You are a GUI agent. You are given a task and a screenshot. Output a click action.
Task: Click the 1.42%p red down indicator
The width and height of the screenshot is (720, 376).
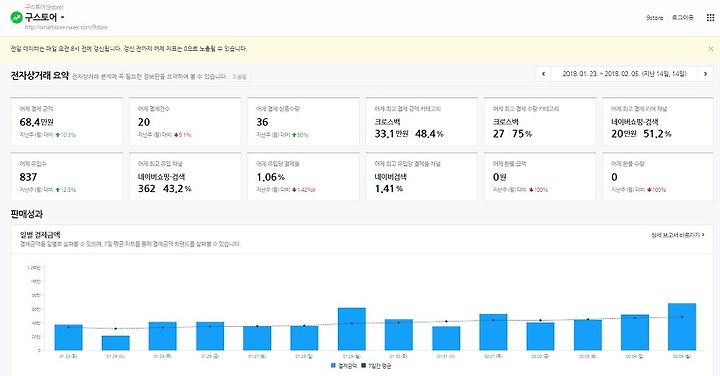[304, 190]
